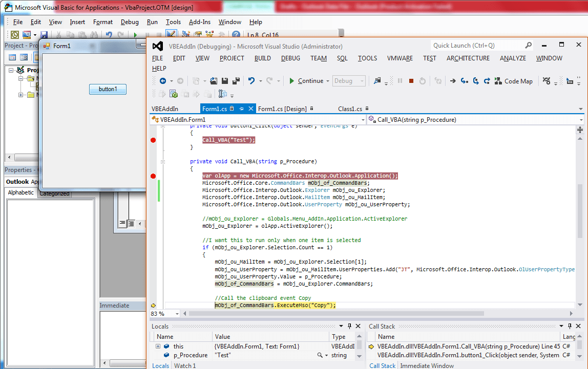Close the Form1.cs tab
This screenshot has width=588, height=369.
coord(251,108)
